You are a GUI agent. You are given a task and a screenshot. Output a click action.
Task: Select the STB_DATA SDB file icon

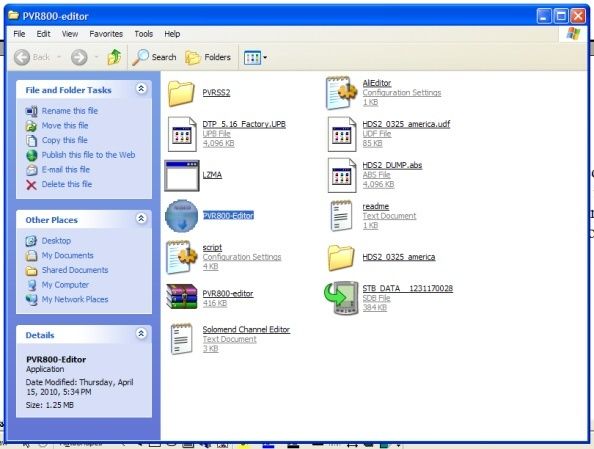[x=341, y=298]
